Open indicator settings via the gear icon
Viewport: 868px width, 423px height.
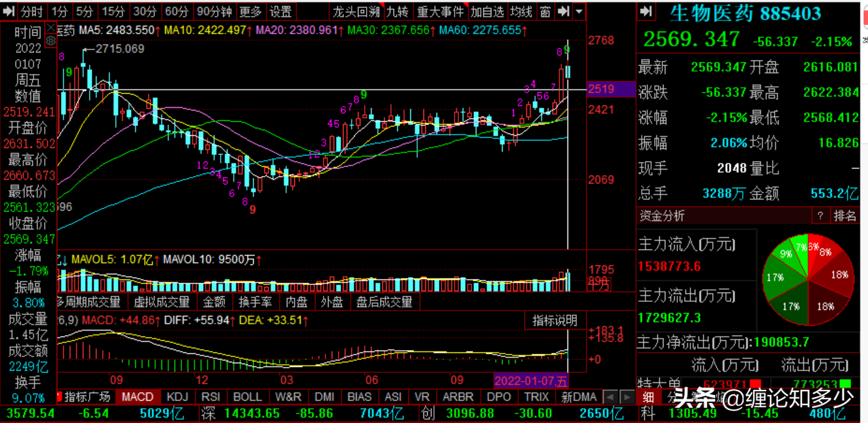pos(51,41)
